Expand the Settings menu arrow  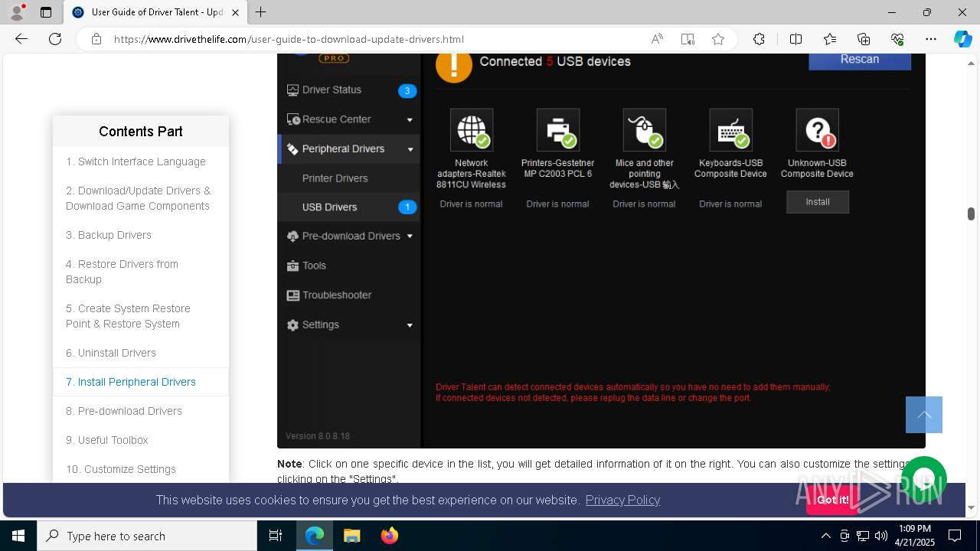(x=410, y=325)
